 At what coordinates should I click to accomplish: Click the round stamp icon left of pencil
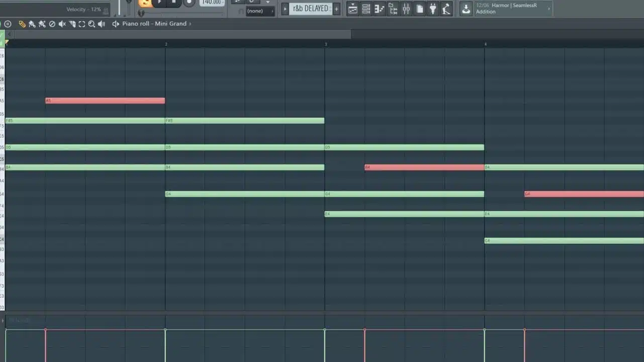point(8,24)
